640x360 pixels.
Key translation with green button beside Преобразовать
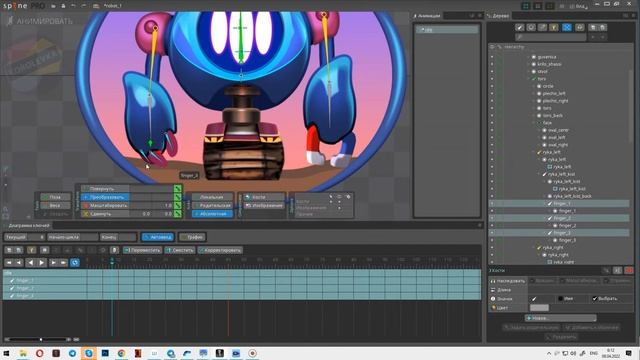pos(178,197)
